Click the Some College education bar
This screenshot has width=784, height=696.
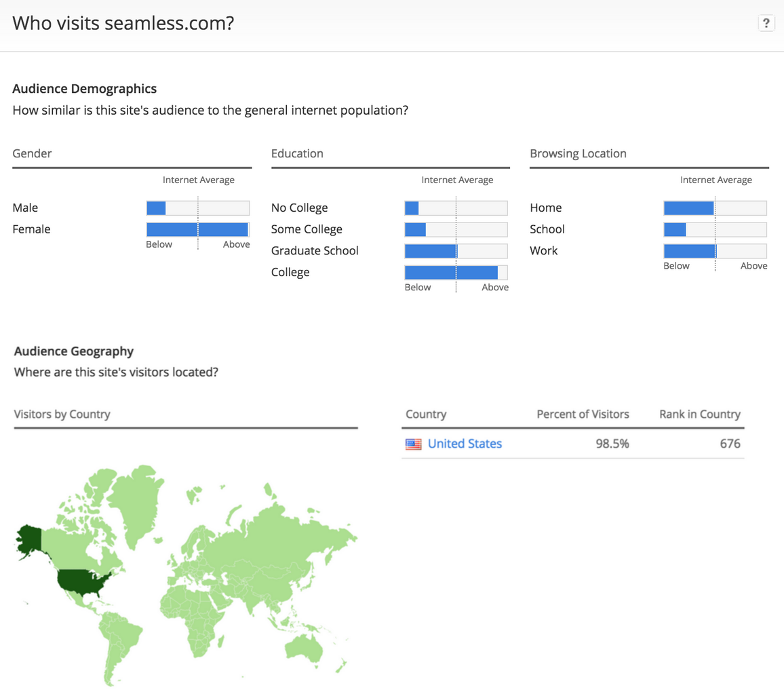(456, 229)
